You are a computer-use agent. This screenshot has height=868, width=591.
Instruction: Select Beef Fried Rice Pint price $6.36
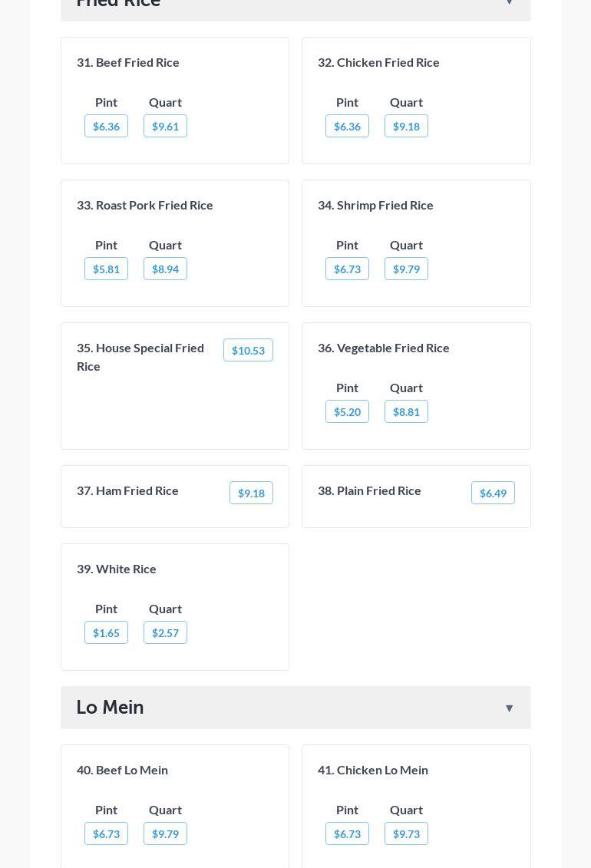(x=106, y=127)
